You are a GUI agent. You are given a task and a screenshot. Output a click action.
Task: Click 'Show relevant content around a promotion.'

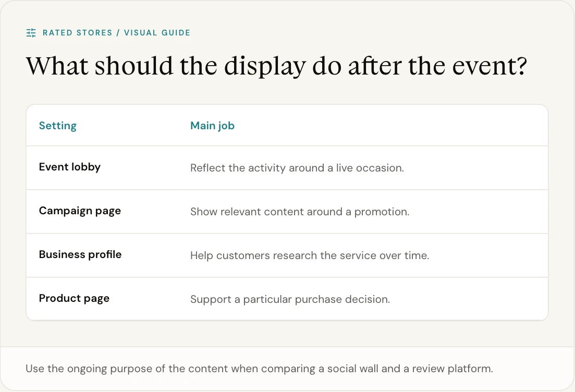click(300, 212)
